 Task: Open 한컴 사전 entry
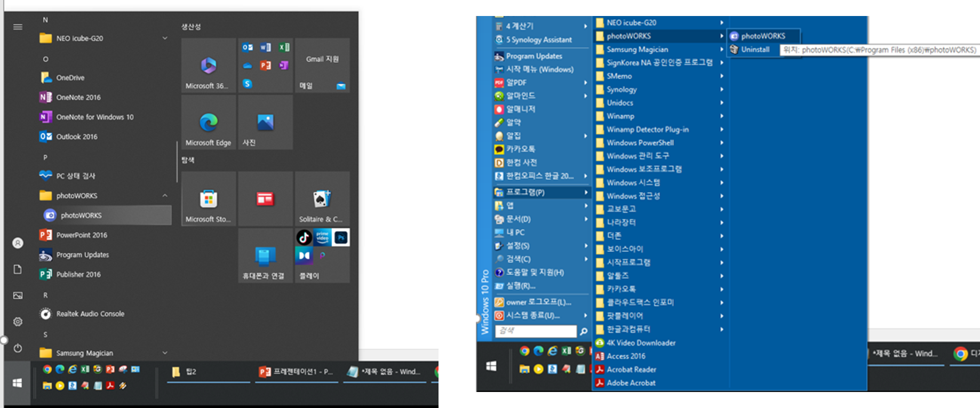tap(542, 163)
